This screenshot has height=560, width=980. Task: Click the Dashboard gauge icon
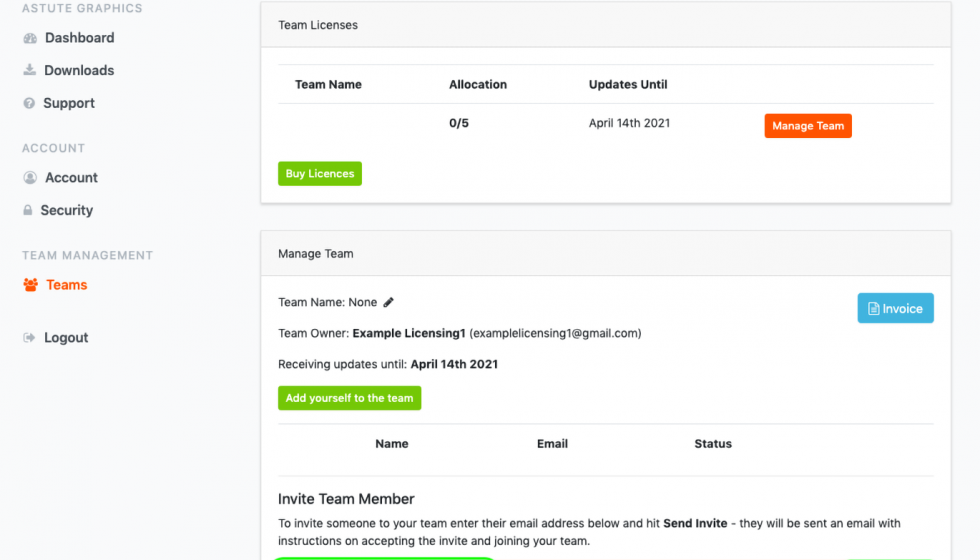click(30, 39)
